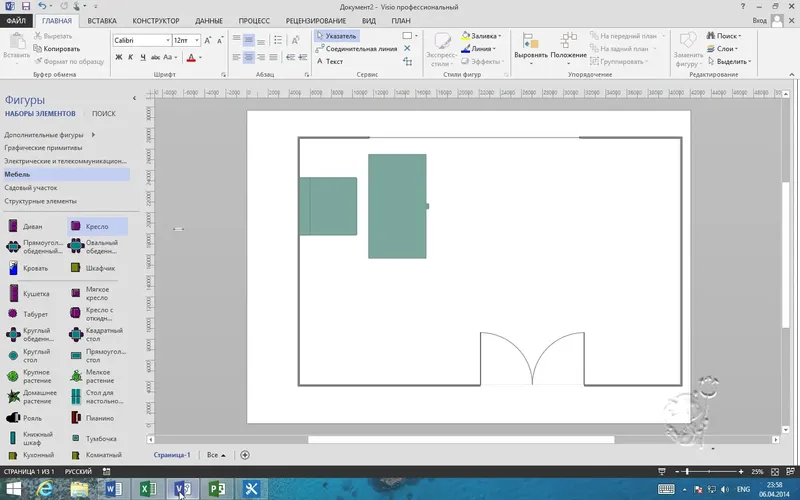Activate the Соединительная линия connector tool
Image resolution: width=800 pixels, height=500 pixels.
359,48
